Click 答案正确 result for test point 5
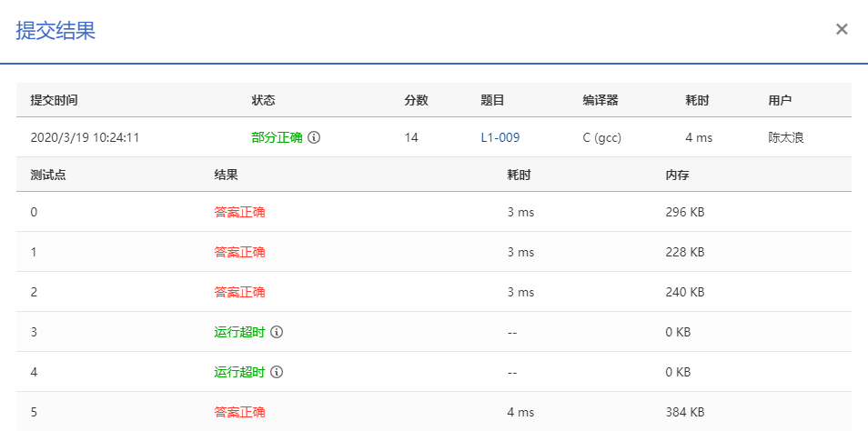The height and width of the screenshot is (431, 868). (239, 412)
